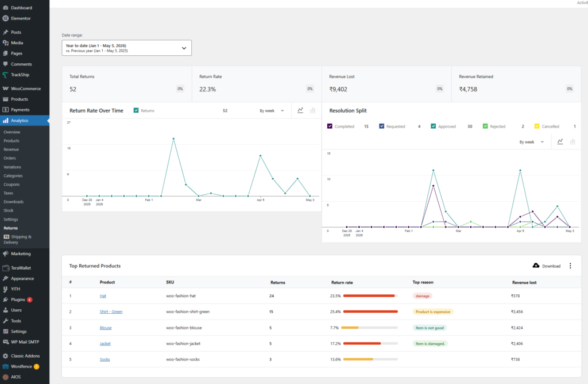Open the Revenue analytics submenu
Viewport: 588px width, 384px height.
tap(11, 149)
